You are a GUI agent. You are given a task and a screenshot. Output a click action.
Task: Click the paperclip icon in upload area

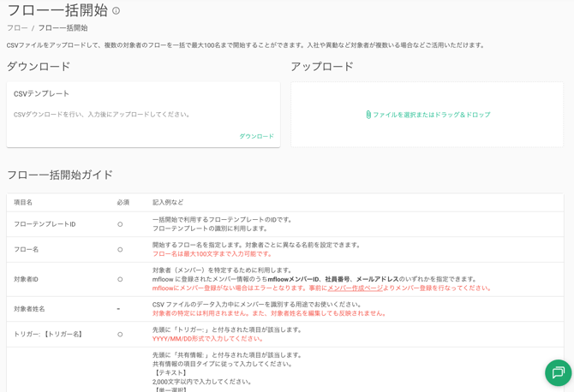368,115
